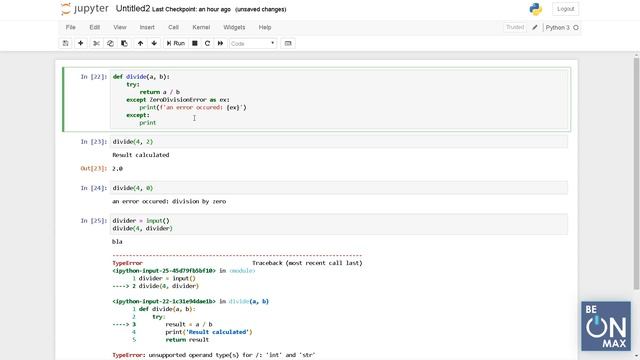Click the 'Result calculated' output text

141,155
